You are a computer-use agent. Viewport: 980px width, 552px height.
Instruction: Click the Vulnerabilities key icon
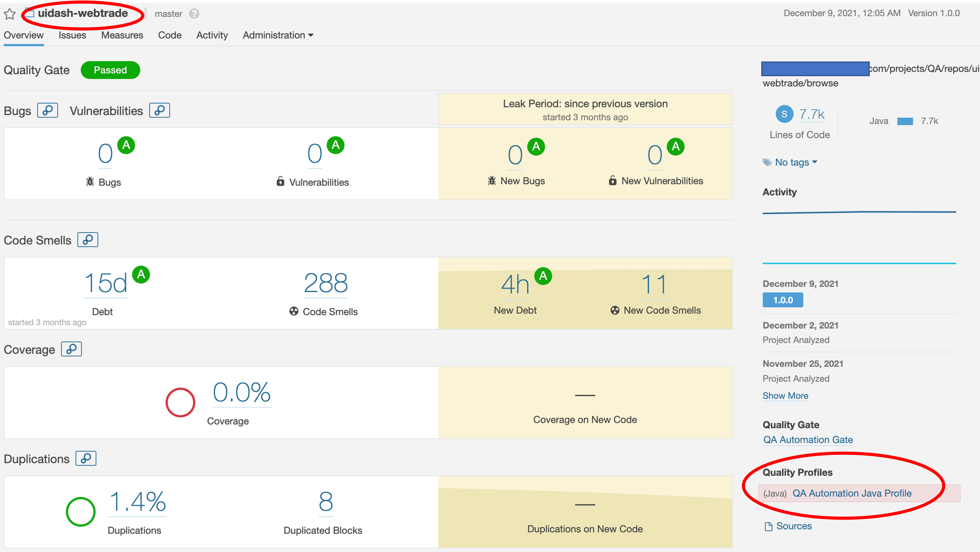point(159,110)
